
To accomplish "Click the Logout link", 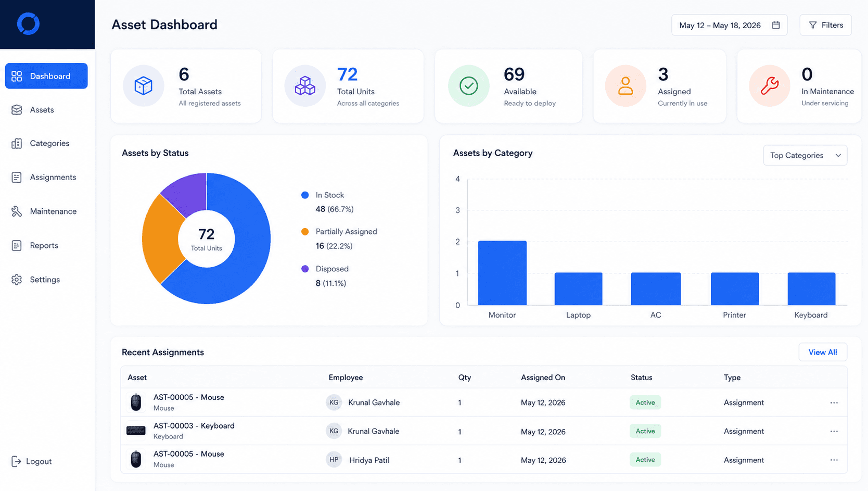I will tap(32, 461).
